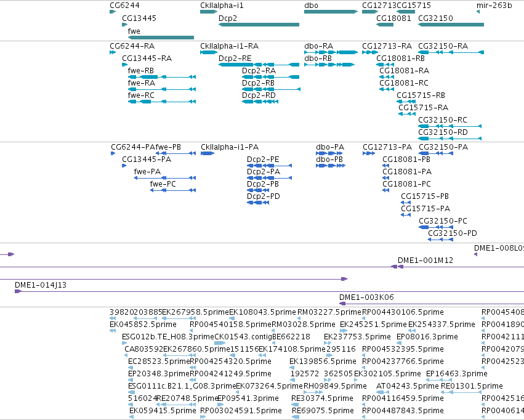Open the 'CG6244-RA' transcript label

pos(132,46)
